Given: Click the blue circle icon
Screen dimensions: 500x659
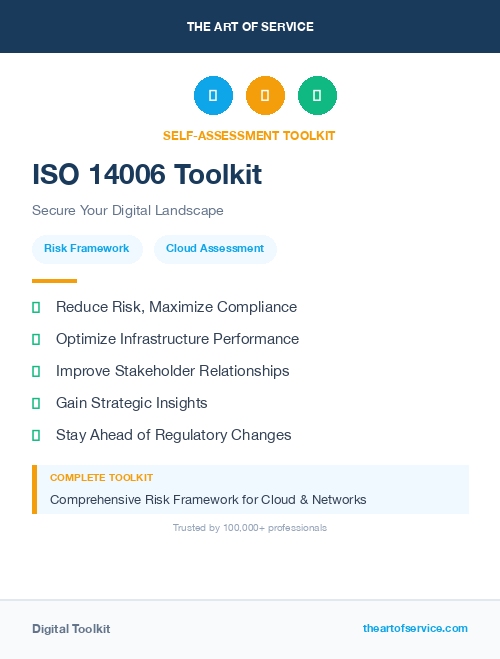Looking at the screenshot, I should click(213, 95).
